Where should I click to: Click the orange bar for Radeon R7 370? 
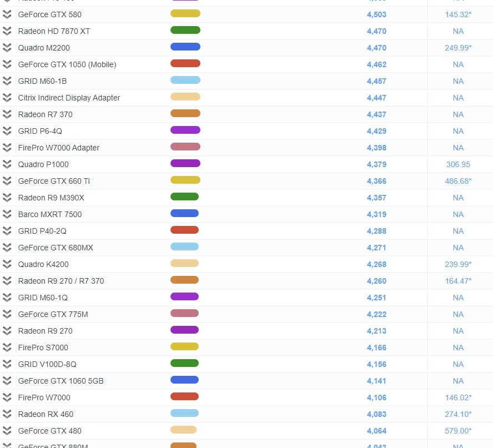pyautogui.click(x=185, y=113)
